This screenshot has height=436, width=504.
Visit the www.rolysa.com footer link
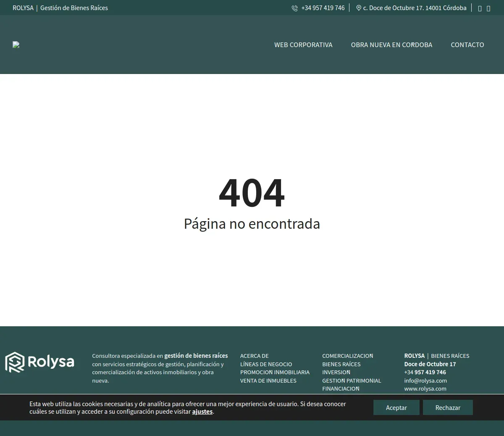click(425, 388)
